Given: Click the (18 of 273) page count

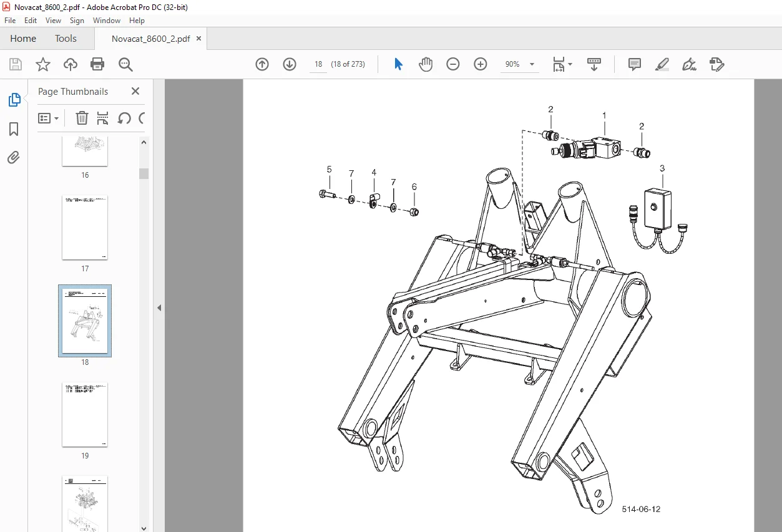Looking at the screenshot, I should pyautogui.click(x=348, y=64).
